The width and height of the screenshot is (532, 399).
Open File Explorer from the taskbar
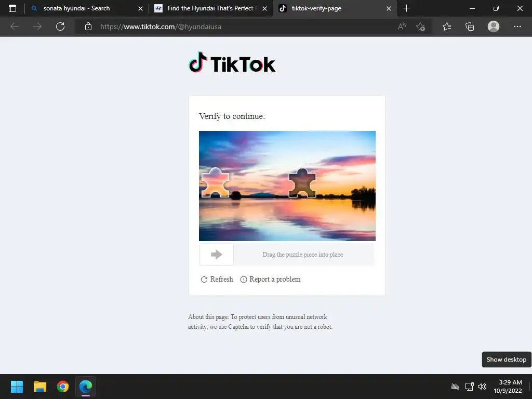(x=39, y=387)
